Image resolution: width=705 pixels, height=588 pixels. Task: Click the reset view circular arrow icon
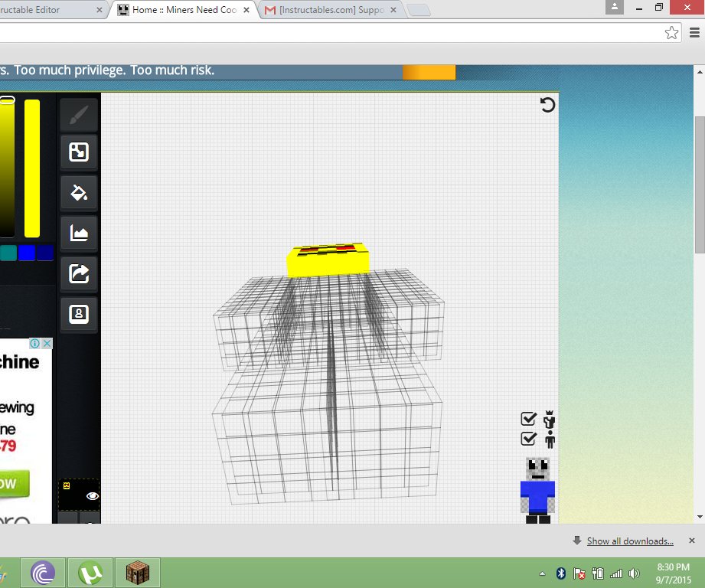[547, 105]
